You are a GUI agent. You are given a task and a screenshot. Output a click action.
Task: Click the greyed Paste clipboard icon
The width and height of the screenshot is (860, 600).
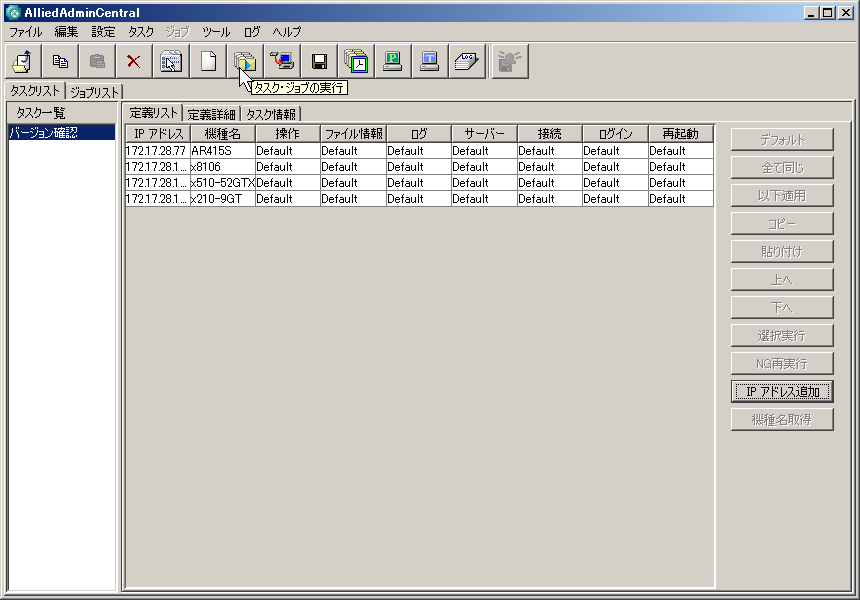click(97, 61)
